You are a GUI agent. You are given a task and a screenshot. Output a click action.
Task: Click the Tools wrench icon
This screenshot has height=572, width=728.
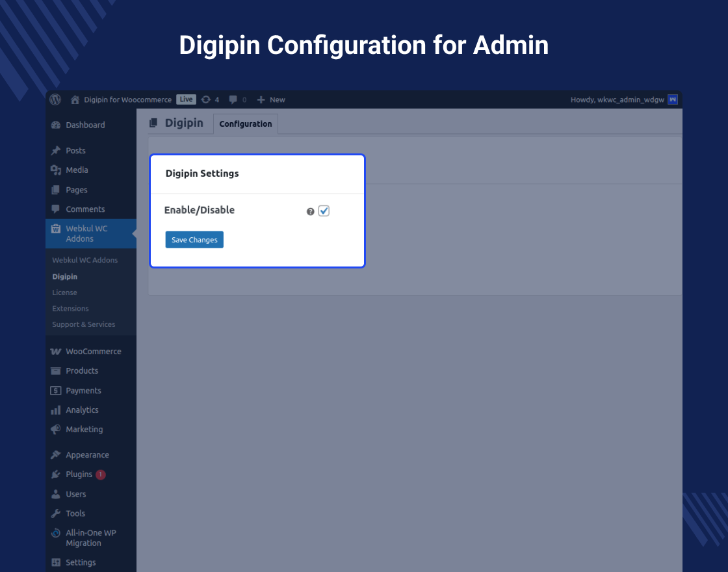point(56,513)
